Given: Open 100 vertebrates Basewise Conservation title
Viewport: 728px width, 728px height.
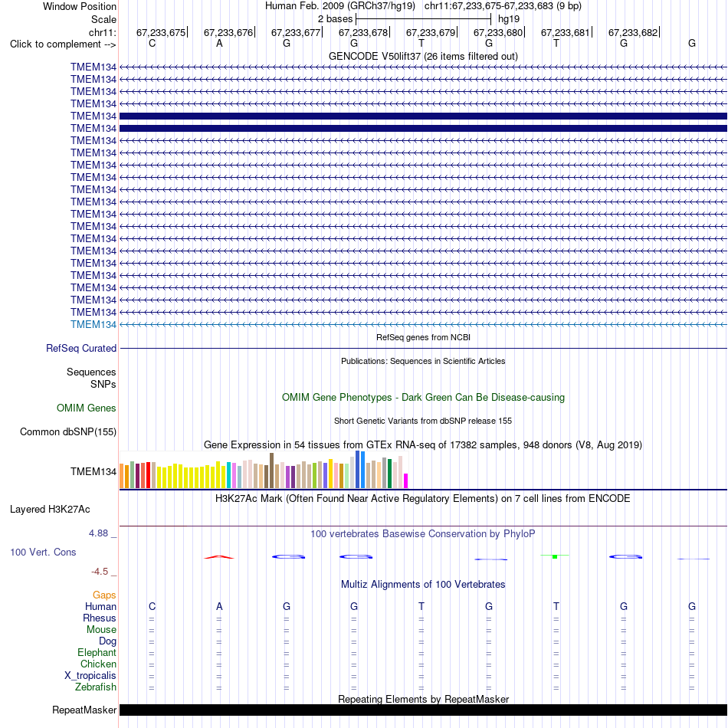Looking at the screenshot, I should pyautogui.click(x=423, y=534).
